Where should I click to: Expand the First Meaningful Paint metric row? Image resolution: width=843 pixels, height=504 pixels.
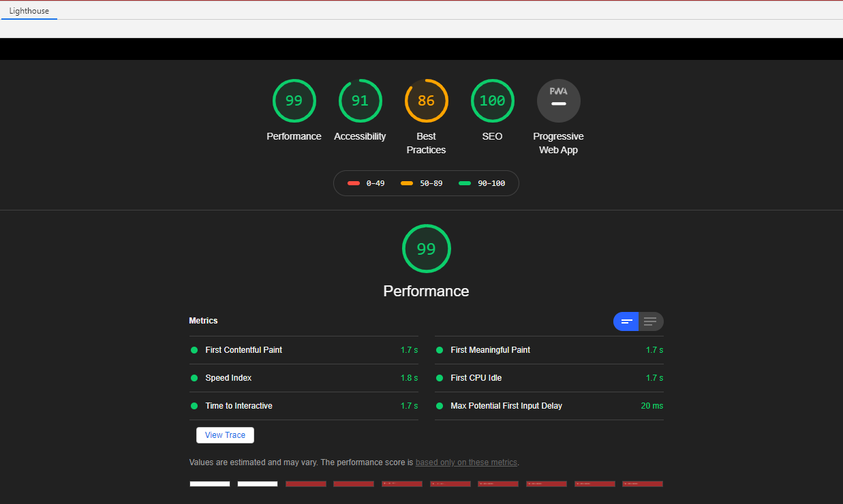[549, 350]
